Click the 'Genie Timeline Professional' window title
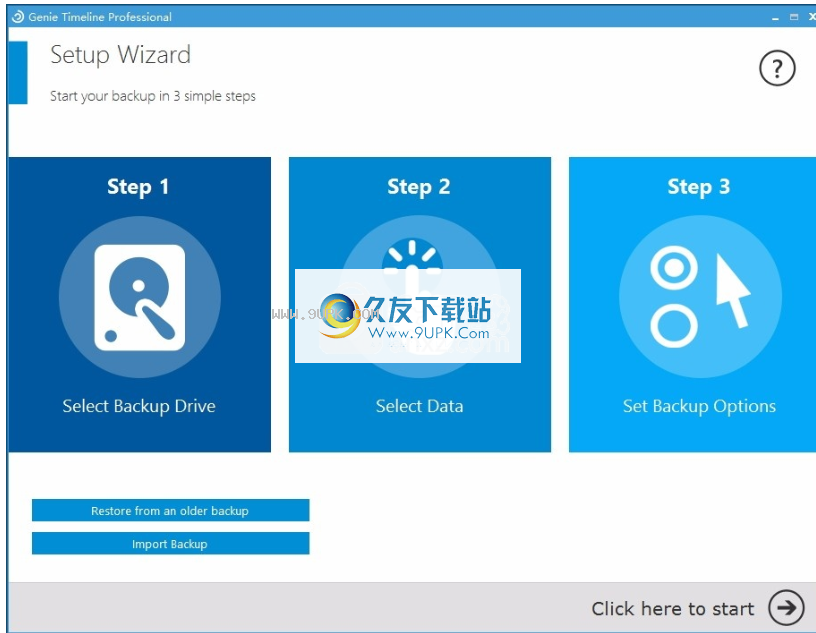This screenshot has height=633, width=816. [x=100, y=17]
